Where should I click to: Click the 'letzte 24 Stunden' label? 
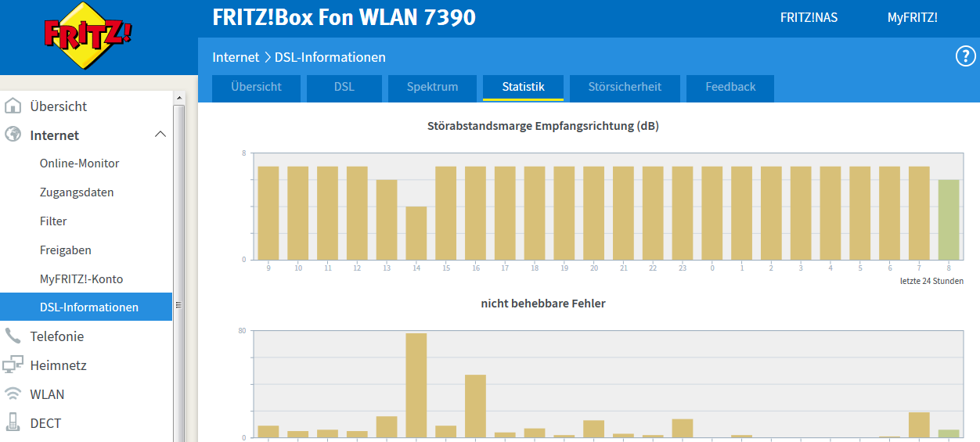931,281
